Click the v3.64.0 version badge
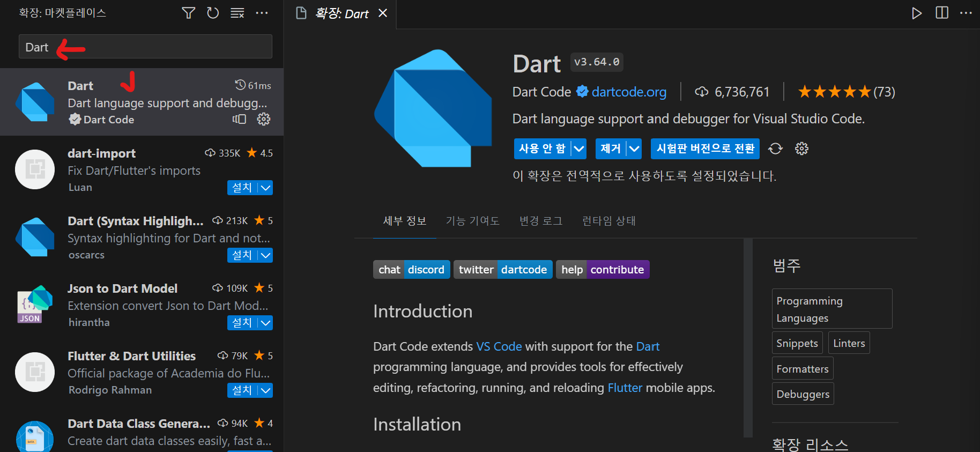Image resolution: width=980 pixels, height=452 pixels. tap(597, 62)
